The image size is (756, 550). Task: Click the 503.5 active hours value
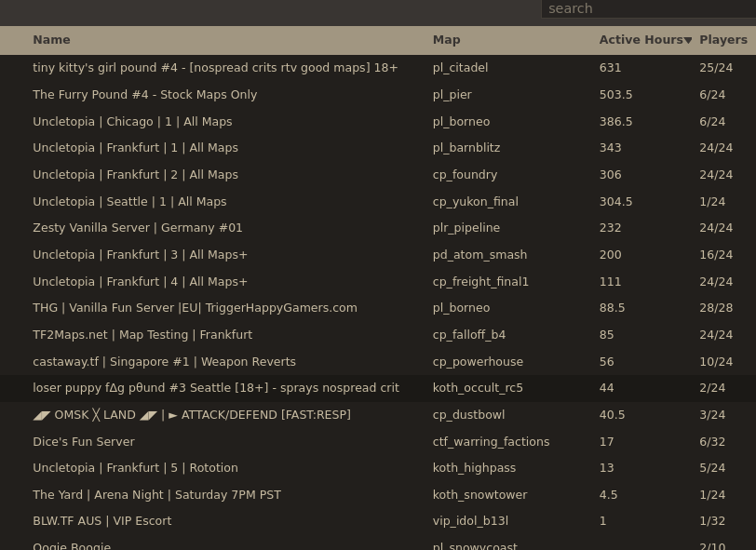[615, 95]
